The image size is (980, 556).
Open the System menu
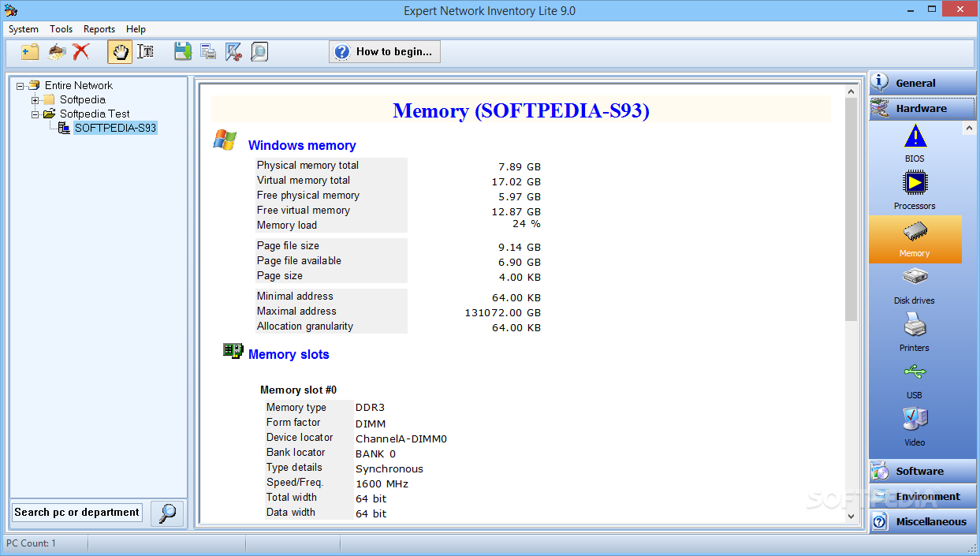24,29
